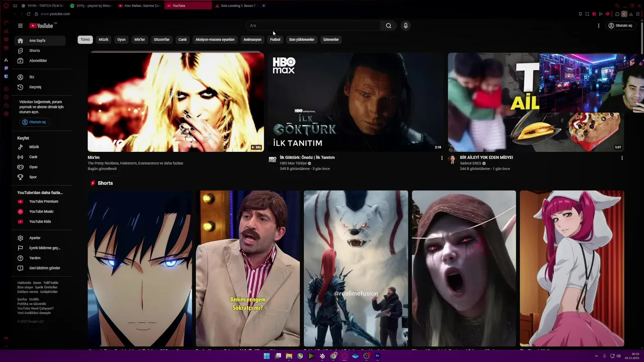Click the browser snapshot tool icon

point(587,14)
